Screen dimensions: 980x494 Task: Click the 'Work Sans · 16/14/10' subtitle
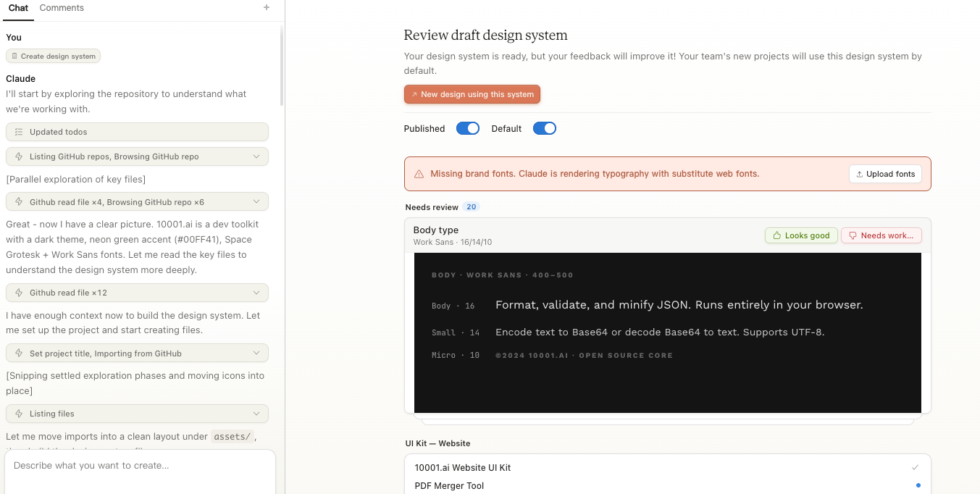453,242
